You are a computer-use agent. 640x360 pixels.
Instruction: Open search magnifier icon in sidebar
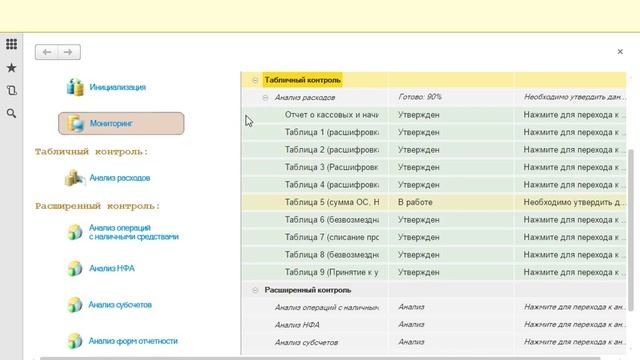pos(11,113)
